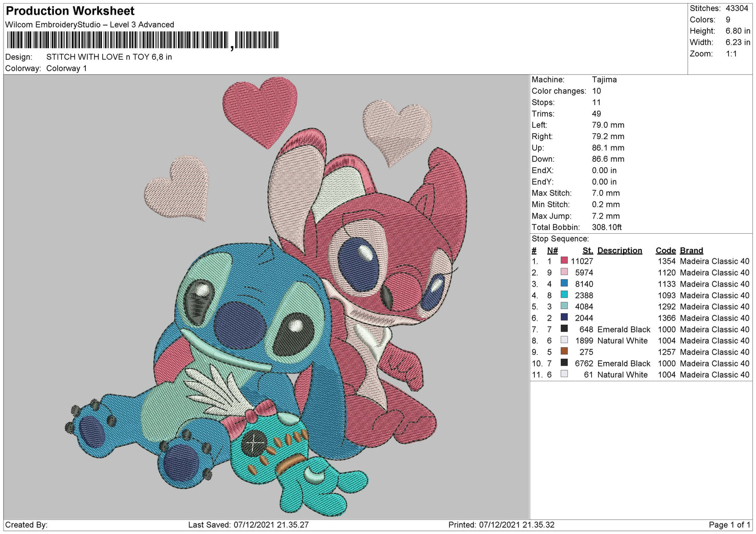756x534 pixels.
Task: Click the Production Worksheet title
Action: pyautogui.click(x=70, y=11)
